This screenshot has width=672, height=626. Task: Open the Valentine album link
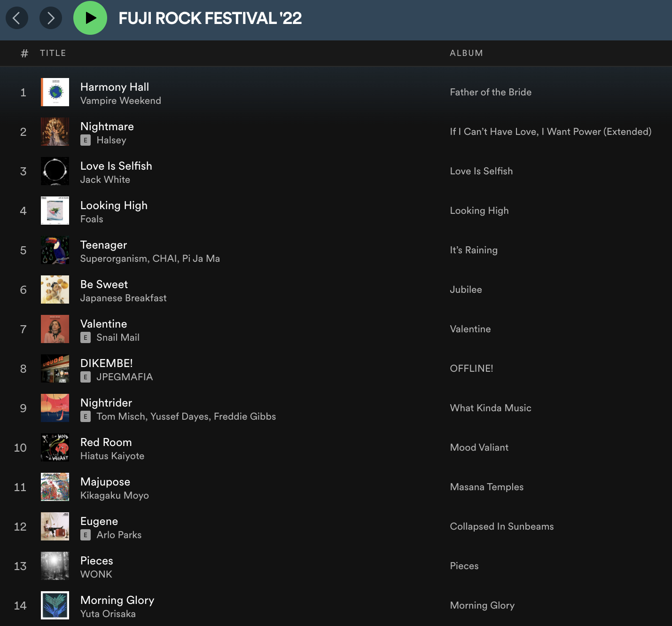tap(470, 329)
